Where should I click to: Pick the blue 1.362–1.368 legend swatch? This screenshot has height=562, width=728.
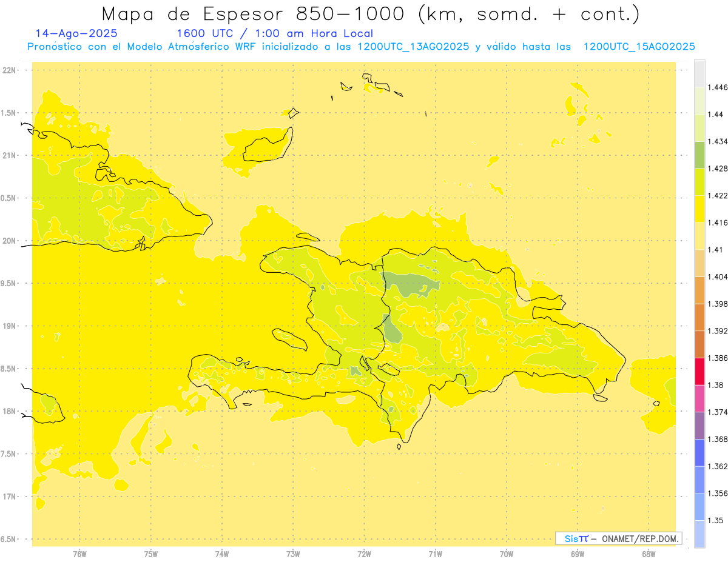click(699, 453)
